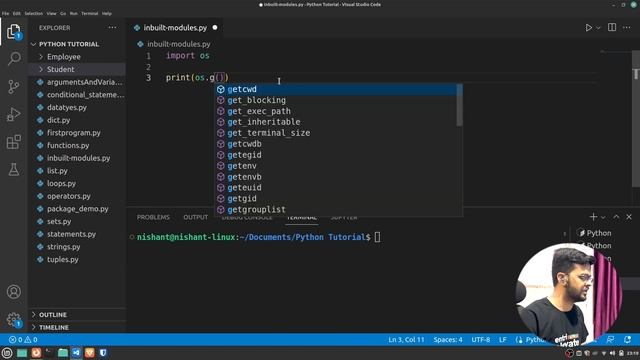
Task: Click the VS Code taskbar icon
Action: [76, 353]
